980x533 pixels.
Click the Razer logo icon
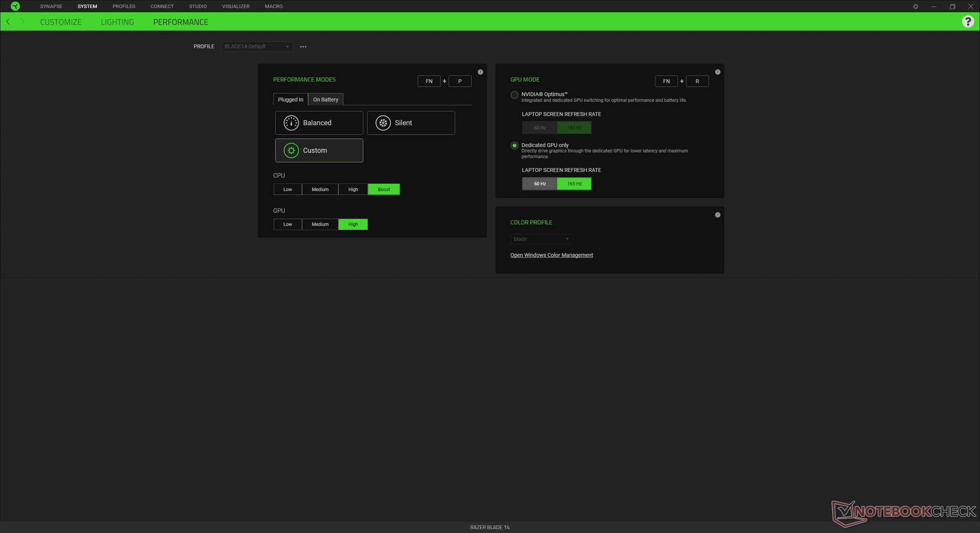tap(15, 6)
